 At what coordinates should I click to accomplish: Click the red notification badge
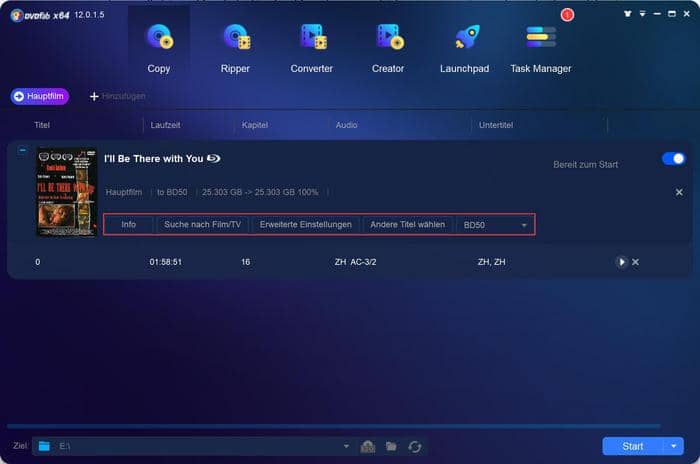pyautogui.click(x=567, y=15)
